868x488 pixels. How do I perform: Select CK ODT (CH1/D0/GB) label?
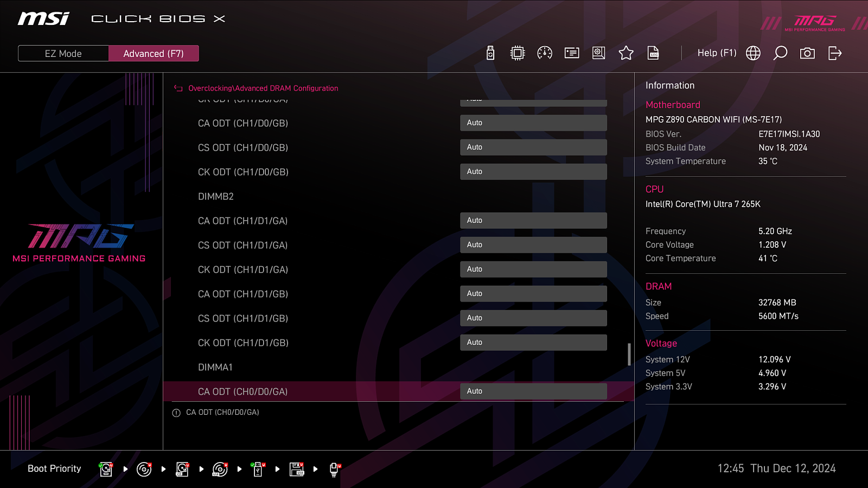(x=243, y=172)
